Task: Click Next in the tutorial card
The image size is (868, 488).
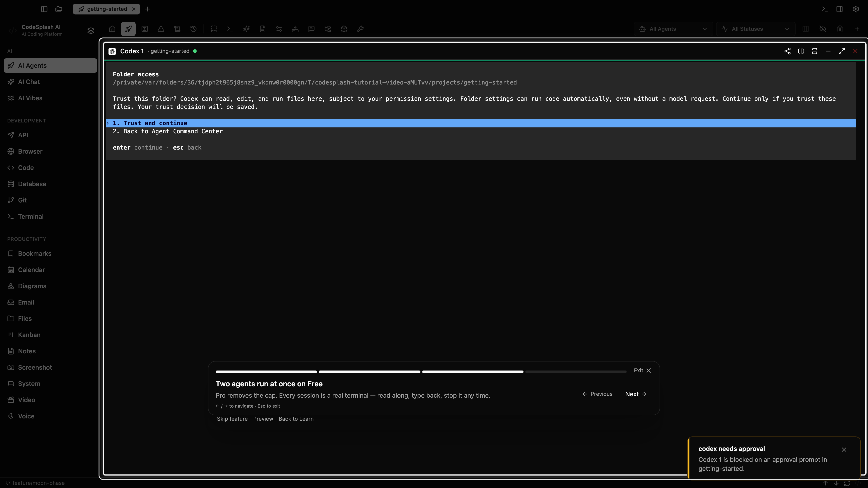Action: tap(635, 394)
